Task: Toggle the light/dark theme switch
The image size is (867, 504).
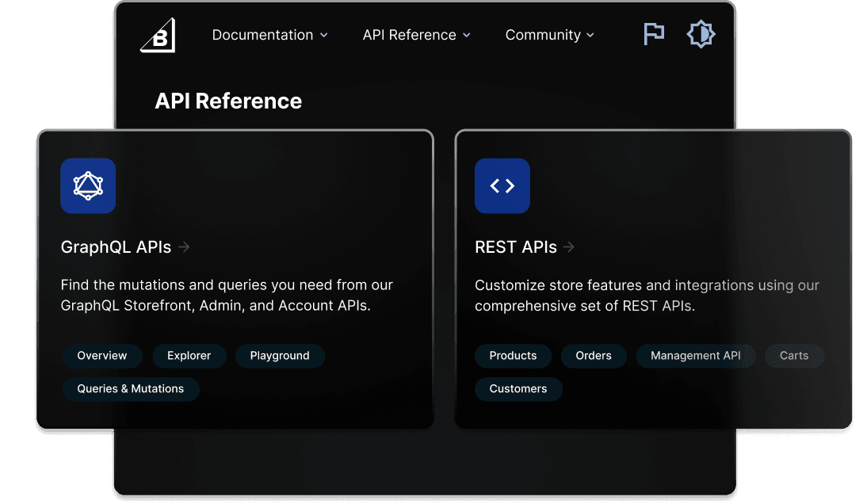Action: click(x=701, y=34)
